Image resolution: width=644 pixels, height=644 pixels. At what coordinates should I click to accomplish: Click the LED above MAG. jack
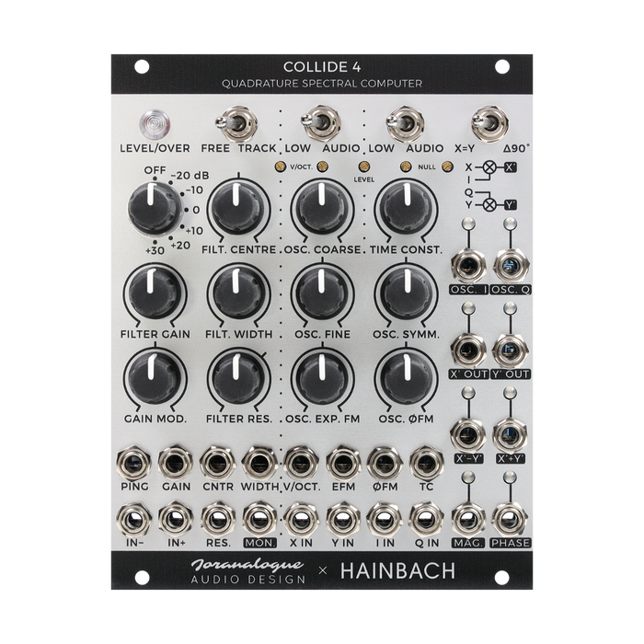point(468,477)
